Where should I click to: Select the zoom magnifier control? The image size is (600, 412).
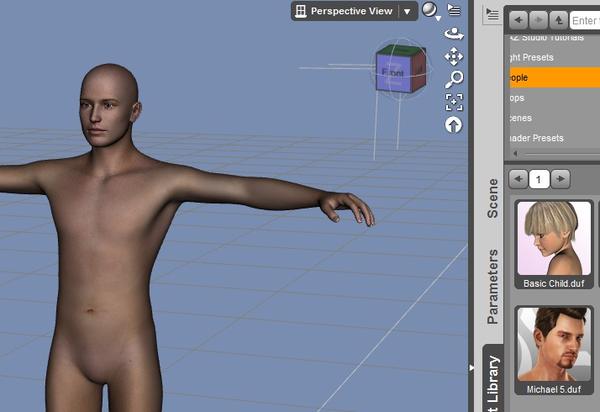454,79
